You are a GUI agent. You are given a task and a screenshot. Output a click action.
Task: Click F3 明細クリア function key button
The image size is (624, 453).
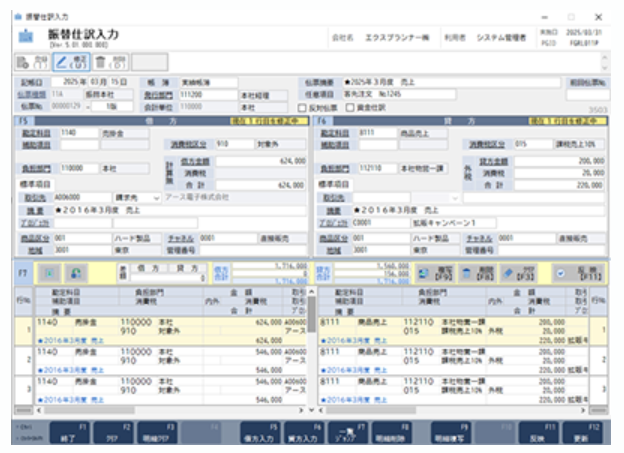[156, 433]
